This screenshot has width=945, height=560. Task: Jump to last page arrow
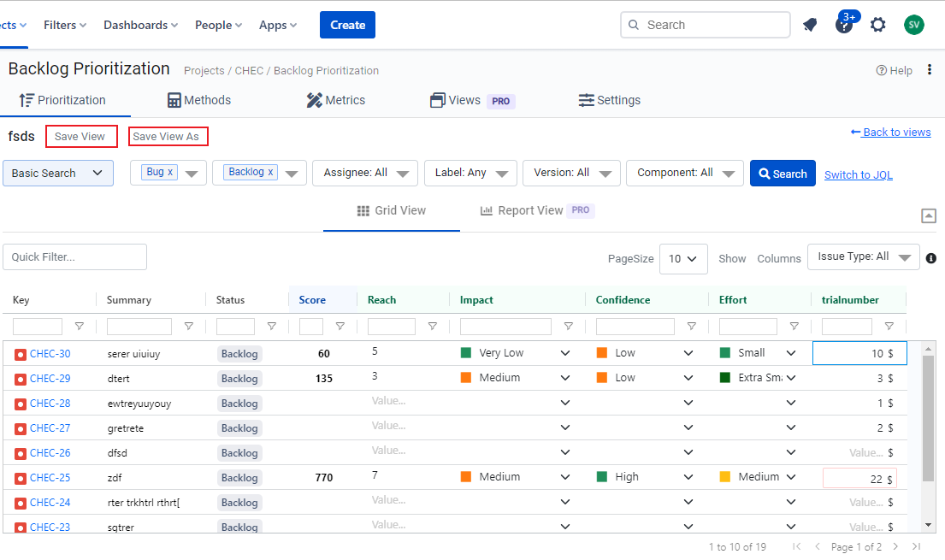[x=916, y=546]
